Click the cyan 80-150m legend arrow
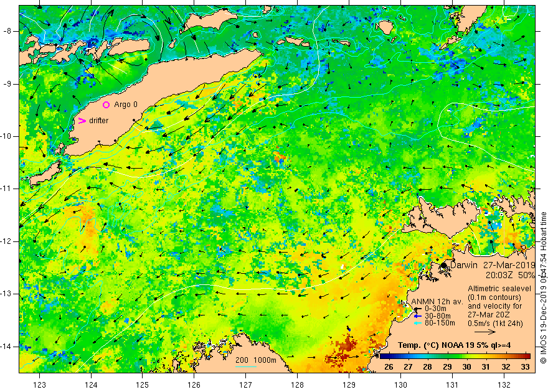The height and width of the screenshot is (392, 548). click(418, 323)
